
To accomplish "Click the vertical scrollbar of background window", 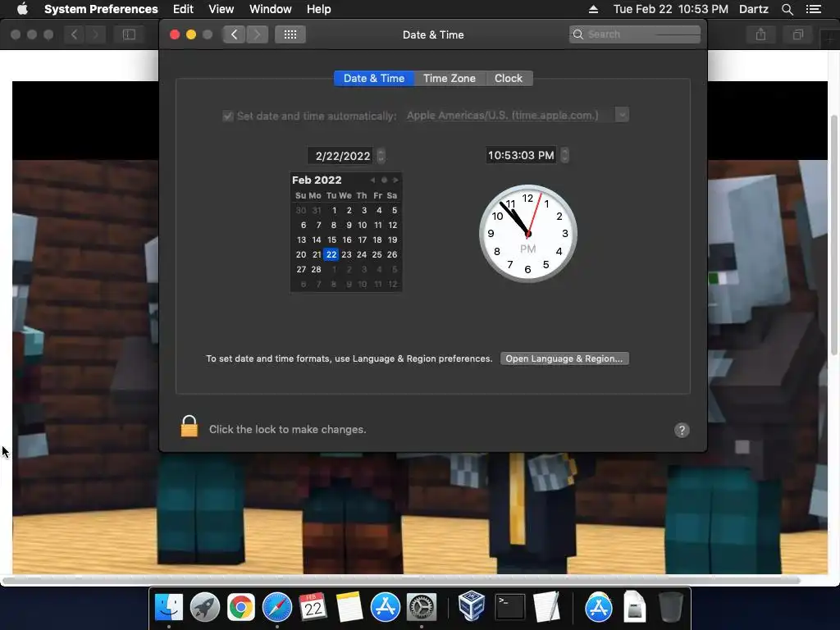I will coord(833,235).
